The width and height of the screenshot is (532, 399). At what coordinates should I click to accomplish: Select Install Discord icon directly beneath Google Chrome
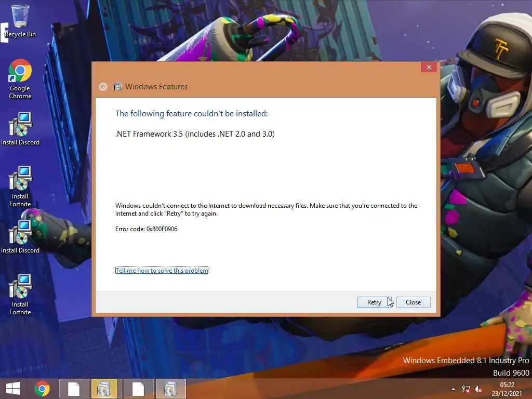tap(20, 129)
